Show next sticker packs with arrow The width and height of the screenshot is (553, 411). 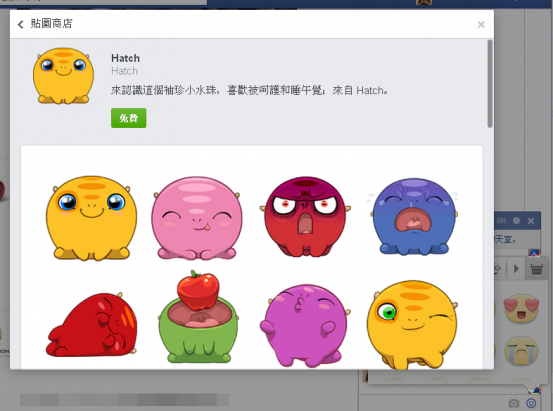tap(516, 269)
